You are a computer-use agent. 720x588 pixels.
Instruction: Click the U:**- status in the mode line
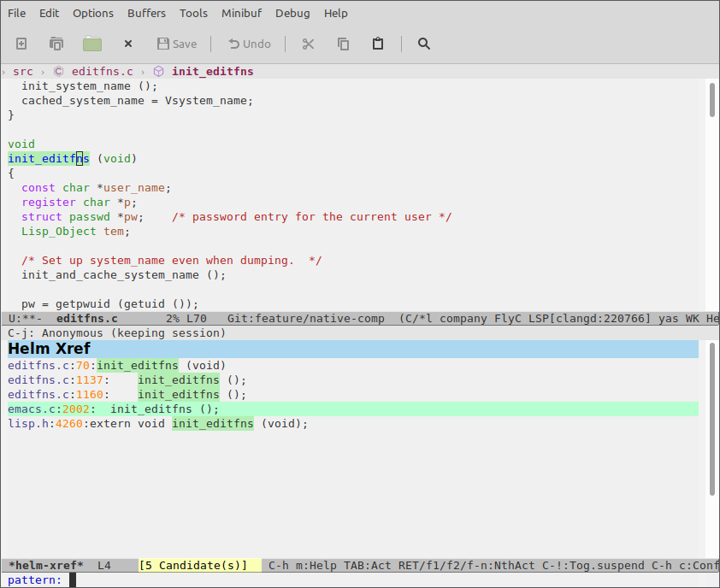[x=26, y=319]
